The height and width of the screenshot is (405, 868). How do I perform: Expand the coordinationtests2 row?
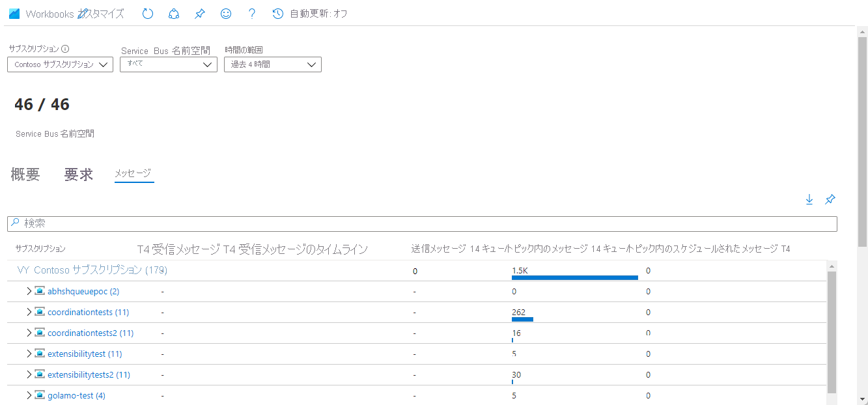click(29, 333)
